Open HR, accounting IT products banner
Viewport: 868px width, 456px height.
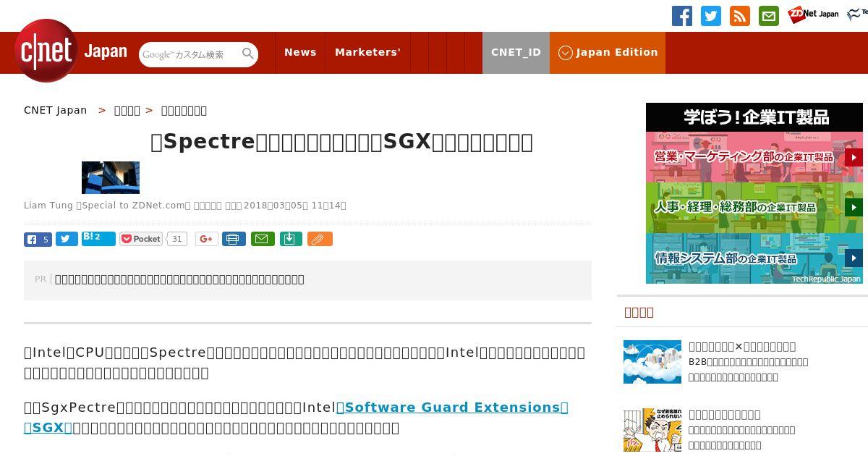754,208
